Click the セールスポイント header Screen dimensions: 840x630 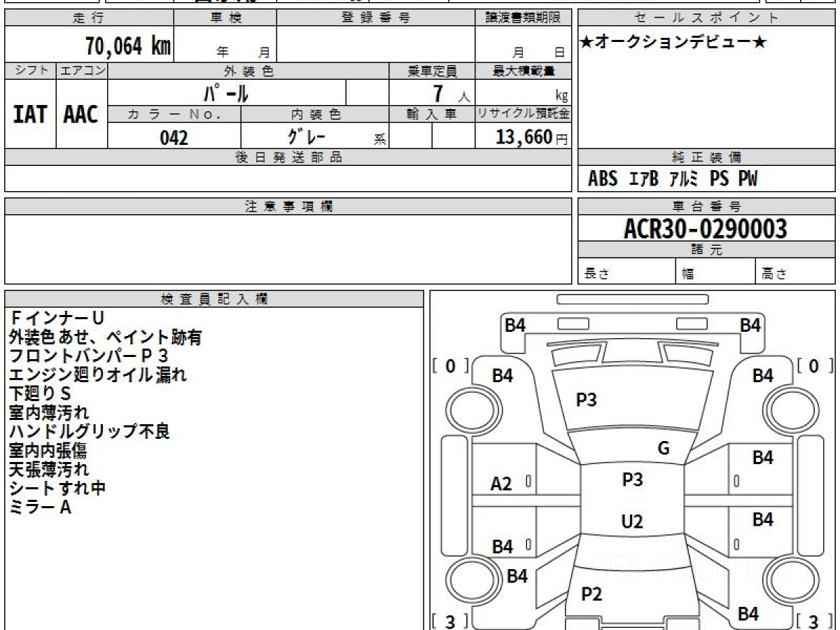click(706, 18)
